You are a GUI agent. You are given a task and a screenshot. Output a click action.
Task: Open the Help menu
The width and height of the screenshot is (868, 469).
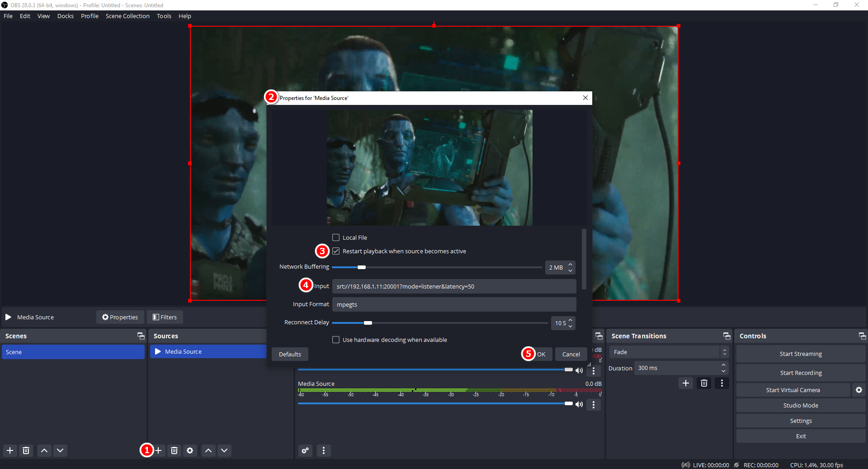185,16
